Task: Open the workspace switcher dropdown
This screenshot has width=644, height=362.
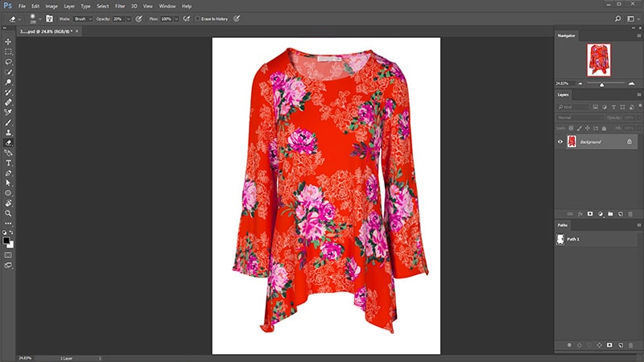Action: (x=633, y=19)
